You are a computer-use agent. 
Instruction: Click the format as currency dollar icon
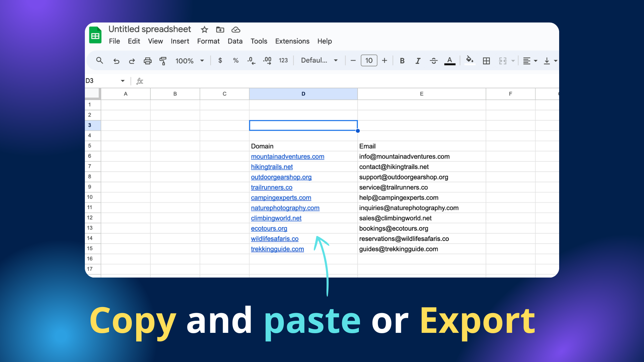[220, 61]
